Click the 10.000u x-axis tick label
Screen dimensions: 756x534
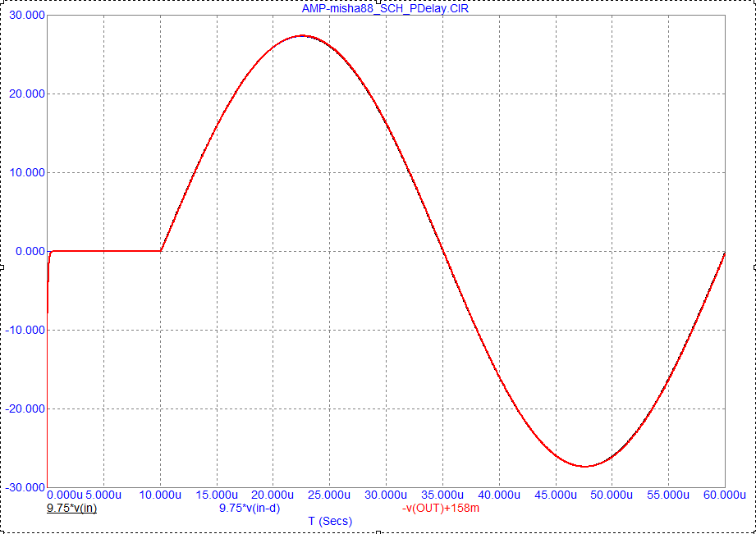[x=161, y=495]
